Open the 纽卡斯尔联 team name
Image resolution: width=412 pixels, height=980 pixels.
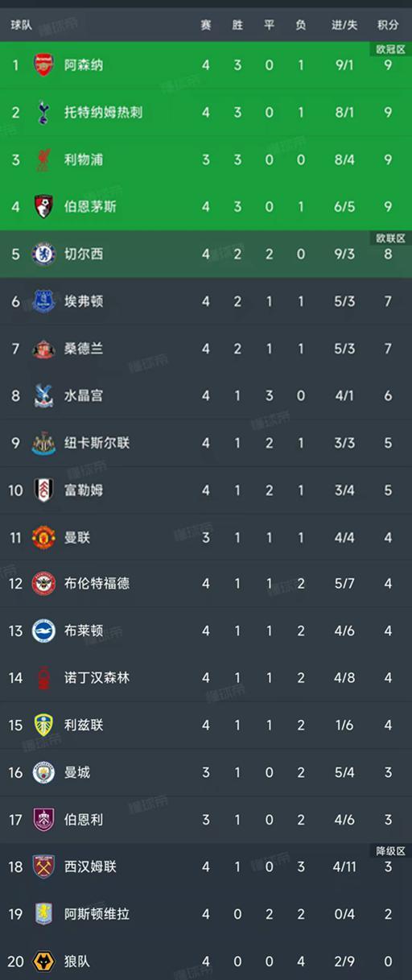97,443
